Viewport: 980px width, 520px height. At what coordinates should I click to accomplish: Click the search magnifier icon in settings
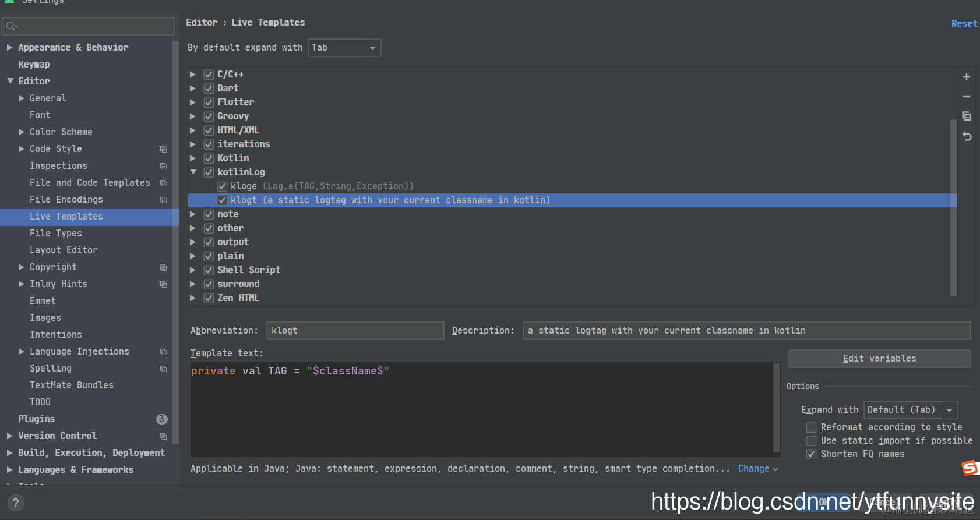[x=11, y=26]
